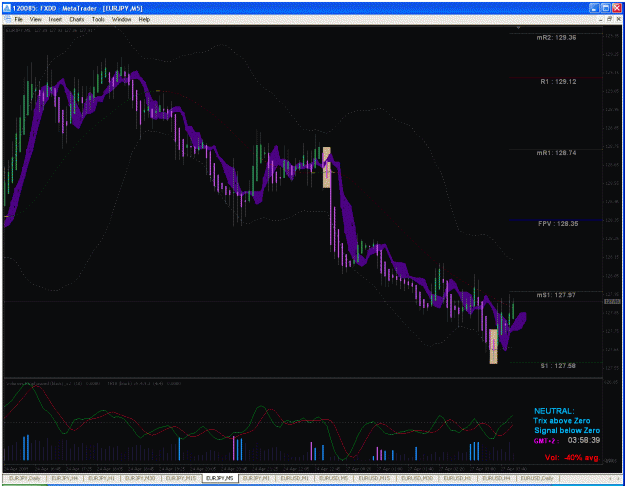Viewport: 625px width, 486px height.
Task: Open the File menu
Action: click(x=18, y=19)
